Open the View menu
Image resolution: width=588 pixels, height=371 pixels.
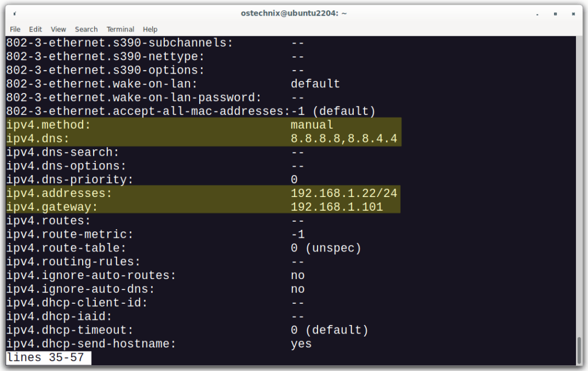58,29
